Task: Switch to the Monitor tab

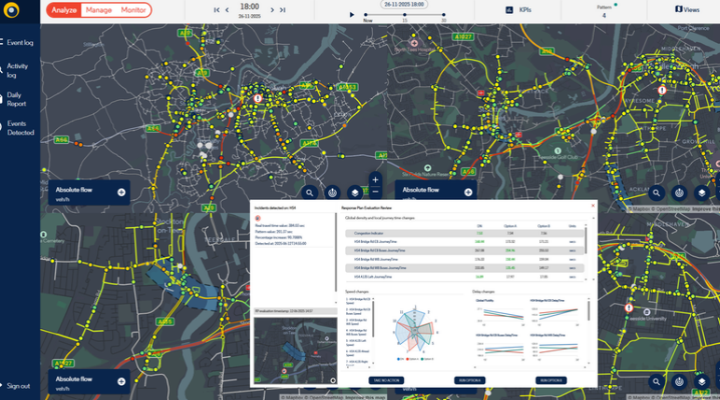Action: 133,10
